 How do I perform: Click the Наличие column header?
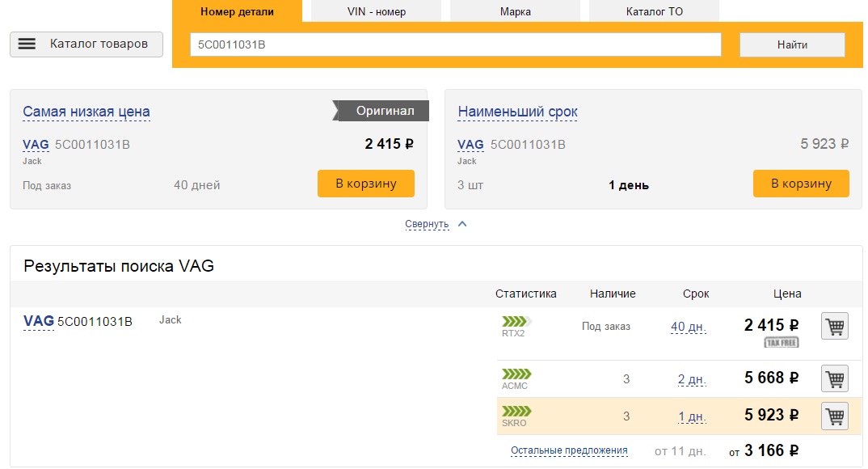pos(613,294)
